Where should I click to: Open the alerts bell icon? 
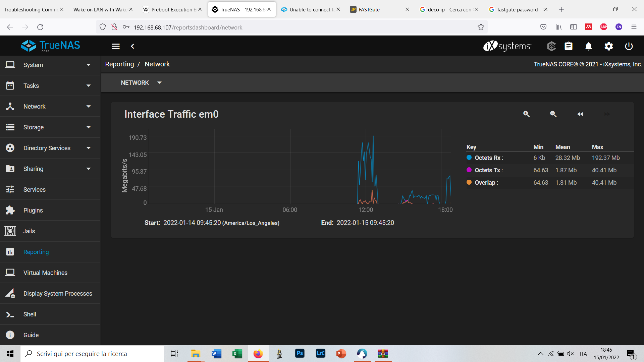588,46
